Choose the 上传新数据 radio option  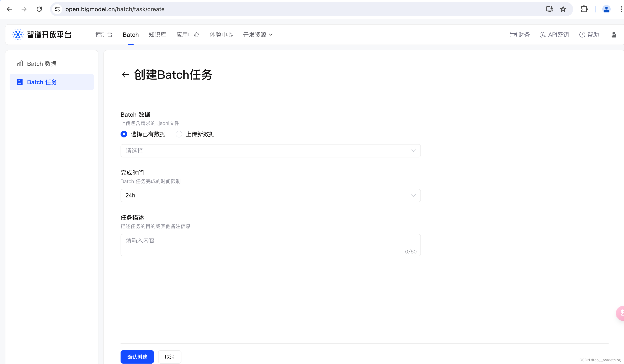point(179,134)
